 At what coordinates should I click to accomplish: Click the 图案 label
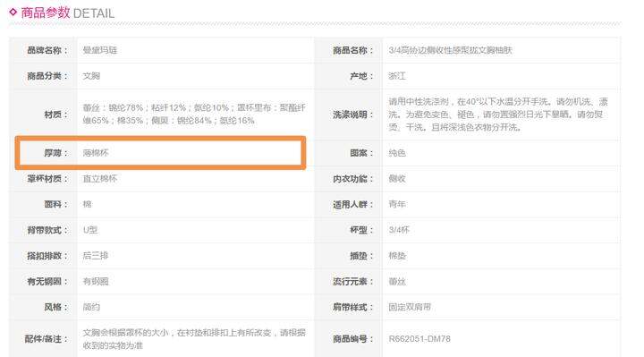tap(362, 153)
